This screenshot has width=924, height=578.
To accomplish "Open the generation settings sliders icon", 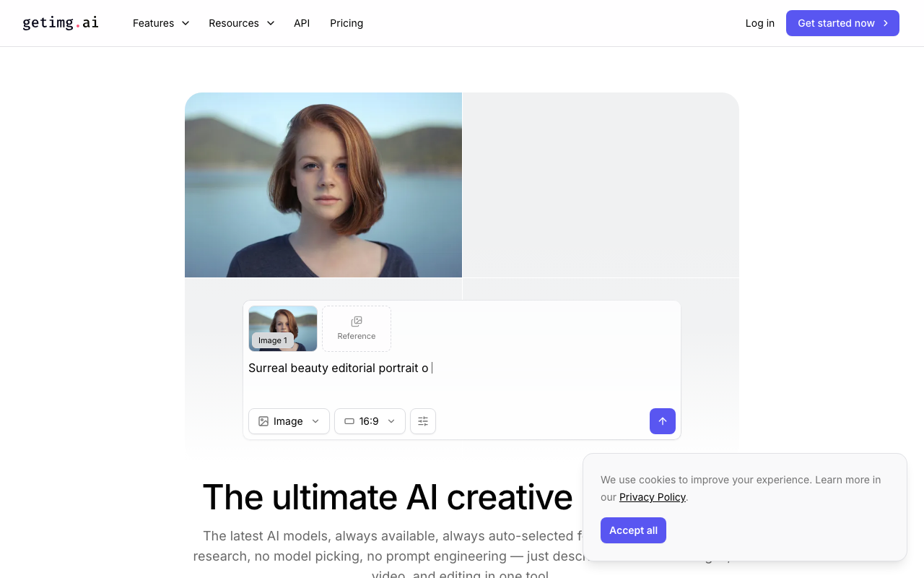I will pyautogui.click(x=423, y=421).
